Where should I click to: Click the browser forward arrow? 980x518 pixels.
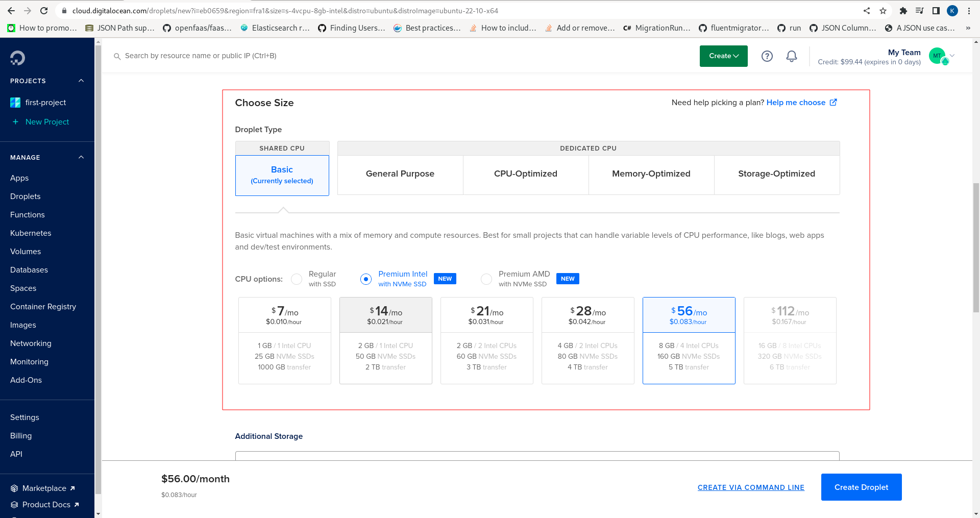coord(28,11)
